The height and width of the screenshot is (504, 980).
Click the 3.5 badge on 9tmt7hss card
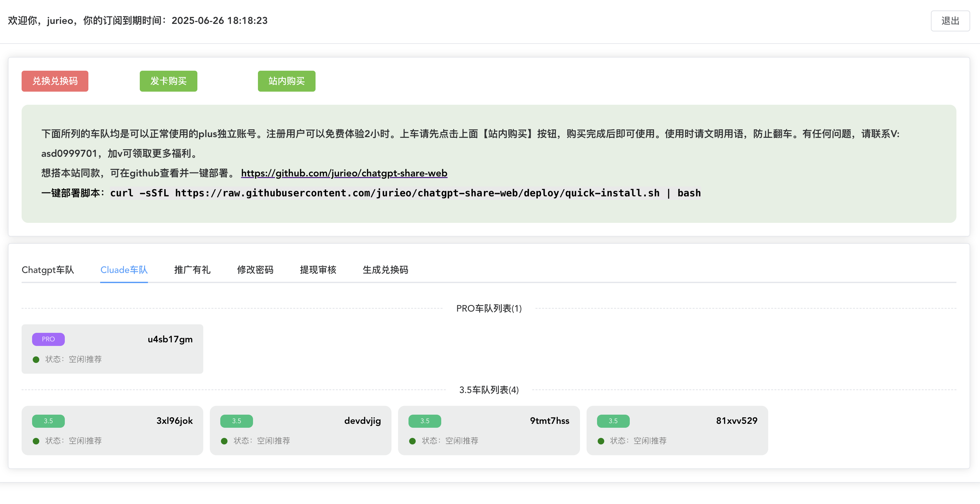click(x=425, y=421)
